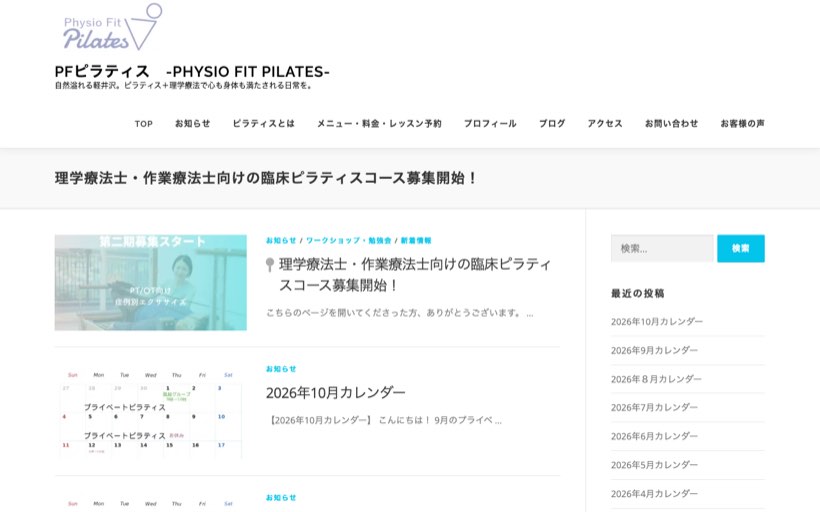The height and width of the screenshot is (512, 820).
Task: Click the 最近の投稿 sidebar heading
Action: tap(637, 293)
